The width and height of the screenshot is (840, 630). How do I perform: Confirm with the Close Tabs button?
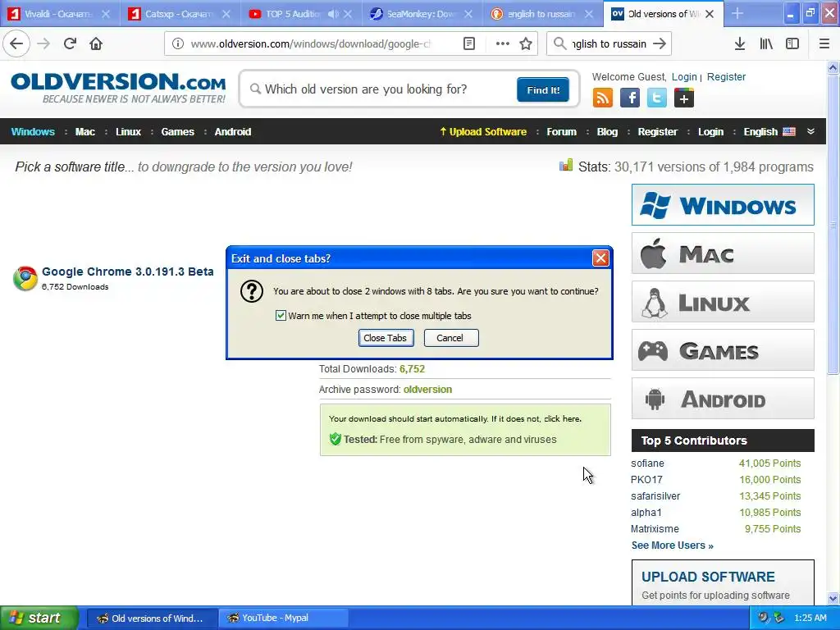coord(386,338)
